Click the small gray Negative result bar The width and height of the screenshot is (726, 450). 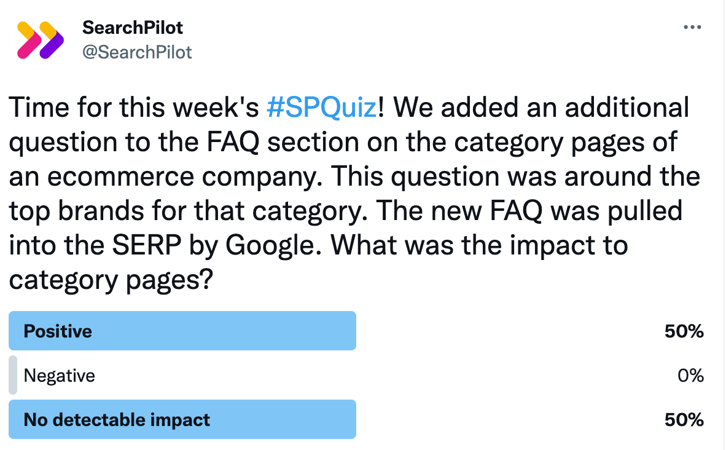(13, 376)
